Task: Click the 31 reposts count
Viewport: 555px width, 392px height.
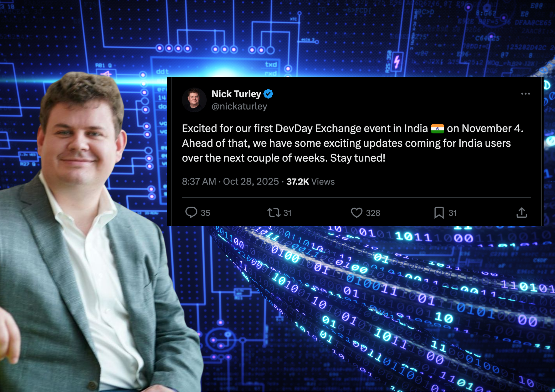Action: pos(287,213)
